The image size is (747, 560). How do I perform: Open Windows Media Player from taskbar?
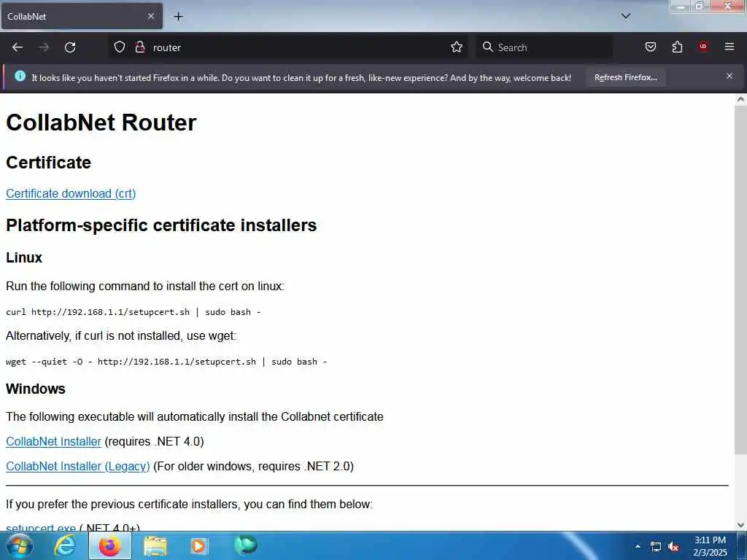[x=199, y=546]
